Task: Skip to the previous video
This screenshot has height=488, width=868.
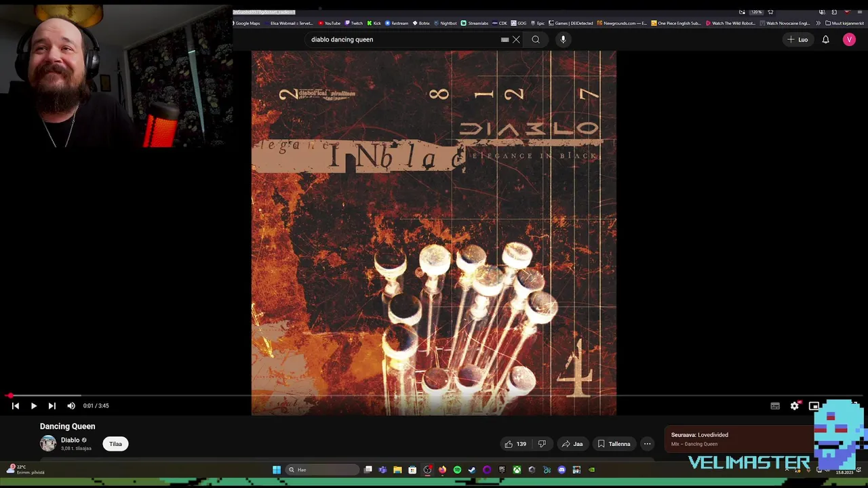Action: point(15,405)
